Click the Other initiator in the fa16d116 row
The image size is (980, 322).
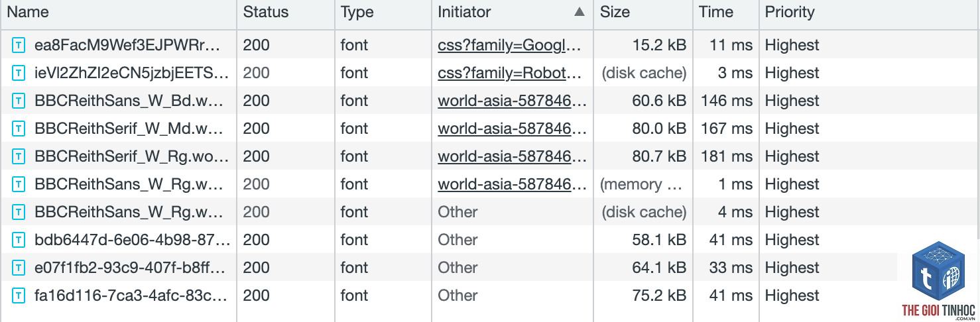tap(458, 296)
